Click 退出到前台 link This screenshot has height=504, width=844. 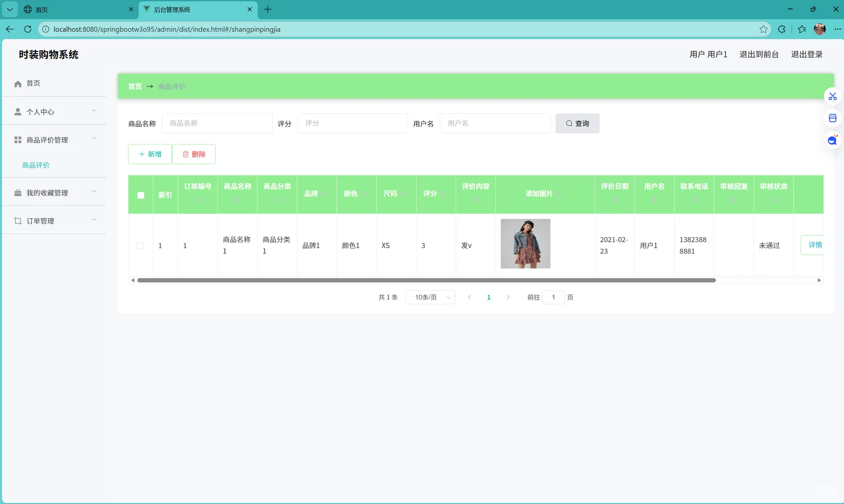pyautogui.click(x=759, y=55)
